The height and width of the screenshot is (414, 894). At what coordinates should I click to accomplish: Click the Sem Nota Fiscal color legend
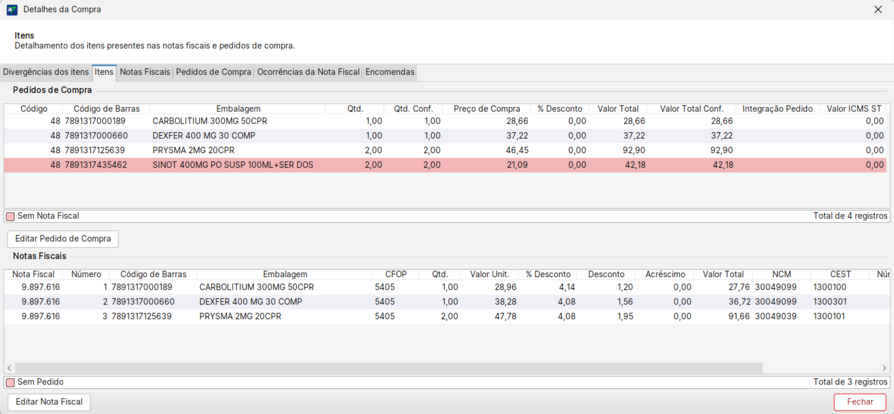point(11,216)
